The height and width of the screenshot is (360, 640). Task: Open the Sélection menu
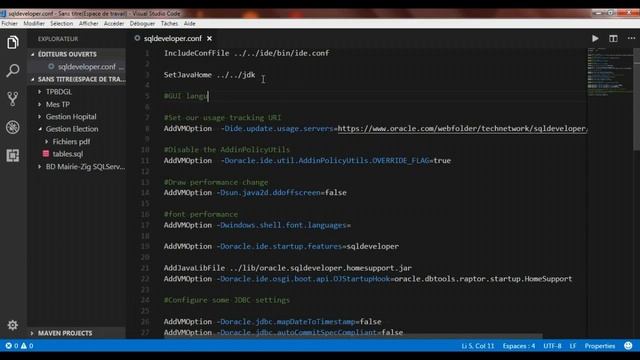pyautogui.click(x=62, y=24)
